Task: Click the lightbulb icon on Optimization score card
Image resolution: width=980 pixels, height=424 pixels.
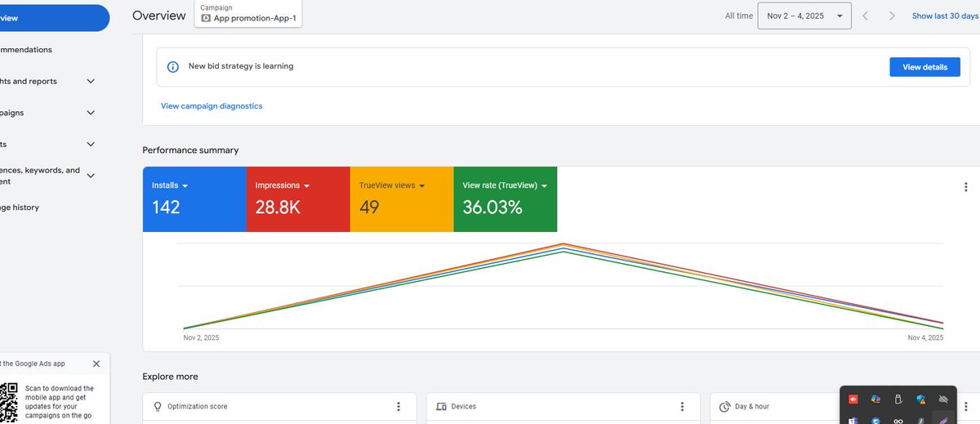Action: 158,406
